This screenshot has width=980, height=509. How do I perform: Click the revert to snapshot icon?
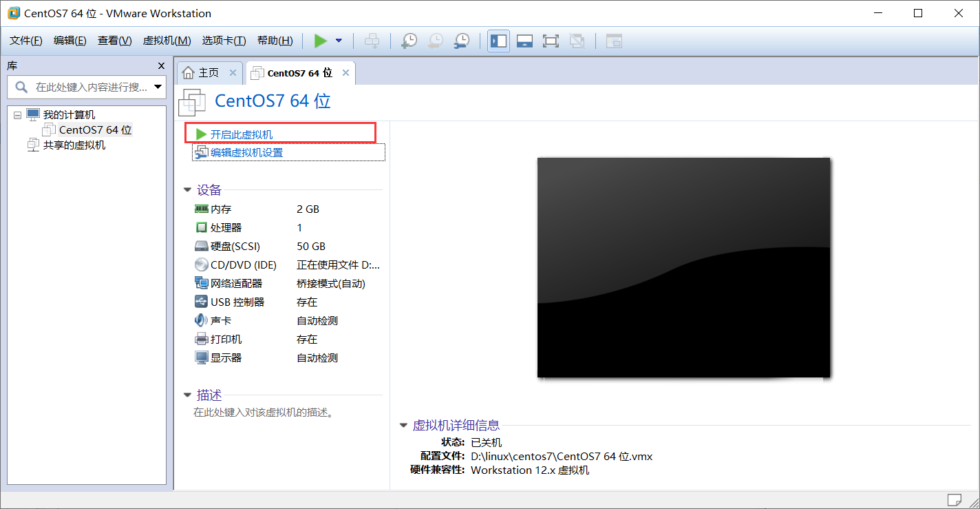(x=435, y=41)
